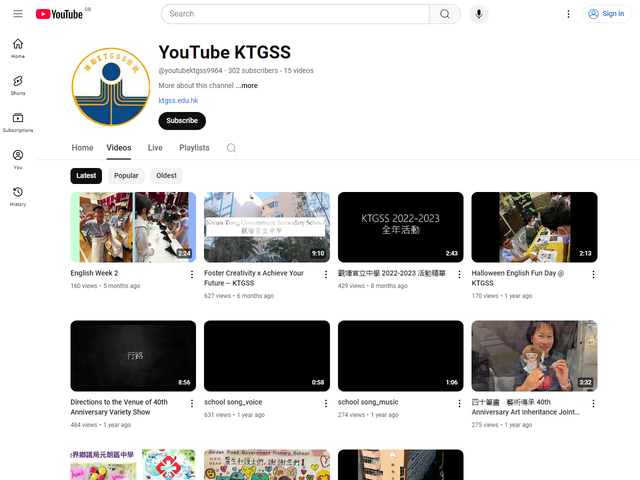Expand channel description with more

pyautogui.click(x=247, y=86)
